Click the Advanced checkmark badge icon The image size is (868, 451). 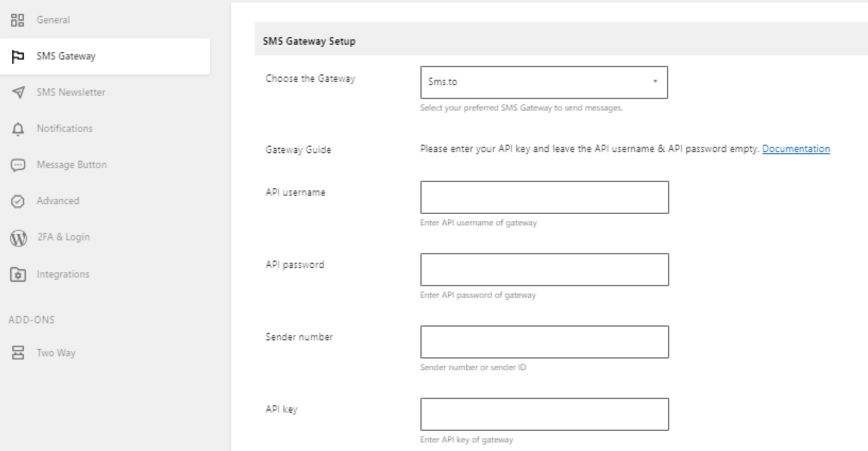[x=18, y=201]
